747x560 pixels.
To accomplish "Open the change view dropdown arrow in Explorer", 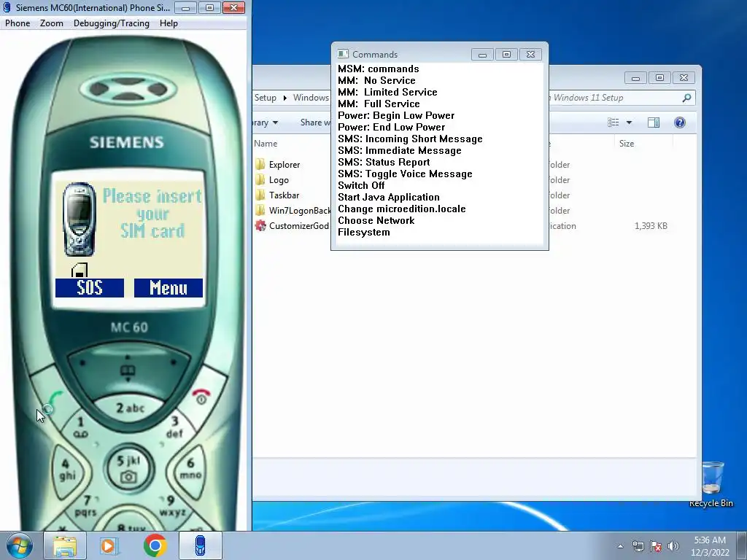I will (x=629, y=122).
